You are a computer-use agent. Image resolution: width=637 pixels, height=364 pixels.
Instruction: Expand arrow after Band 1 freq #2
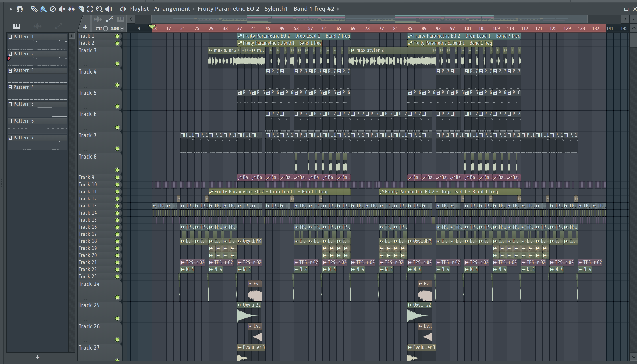pyautogui.click(x=338, y=9)
